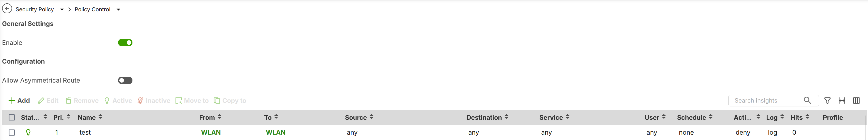Check the test rule row checkbox
Screen dimensions: 868x140
12,133
